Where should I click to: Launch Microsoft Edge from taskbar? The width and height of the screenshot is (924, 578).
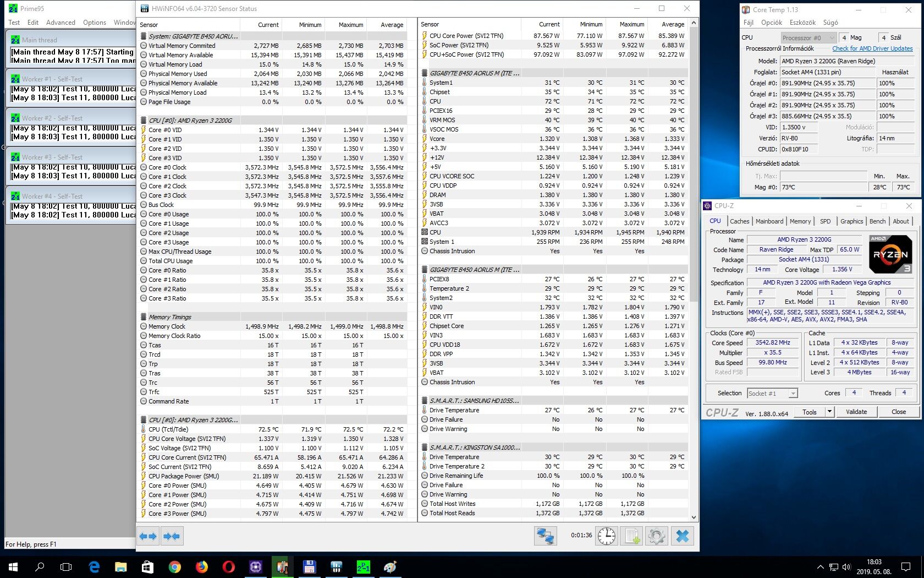[94, 566]
